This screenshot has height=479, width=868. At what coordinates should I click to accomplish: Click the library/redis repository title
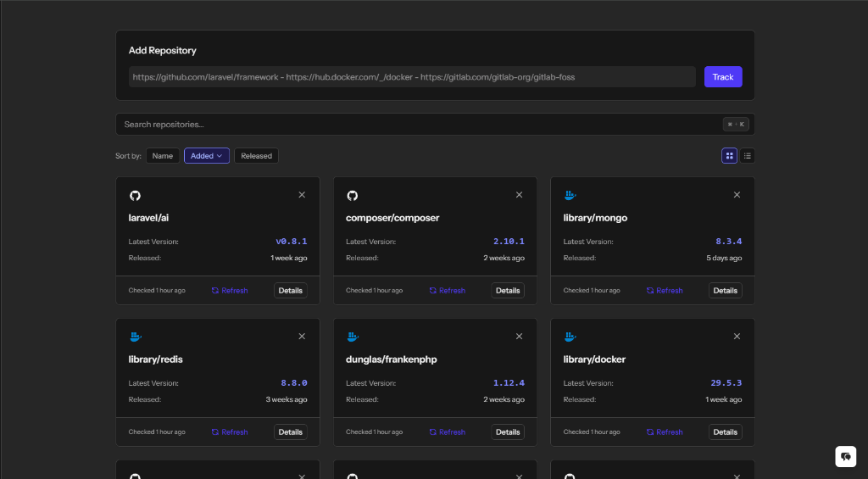[x=156, y=359]
